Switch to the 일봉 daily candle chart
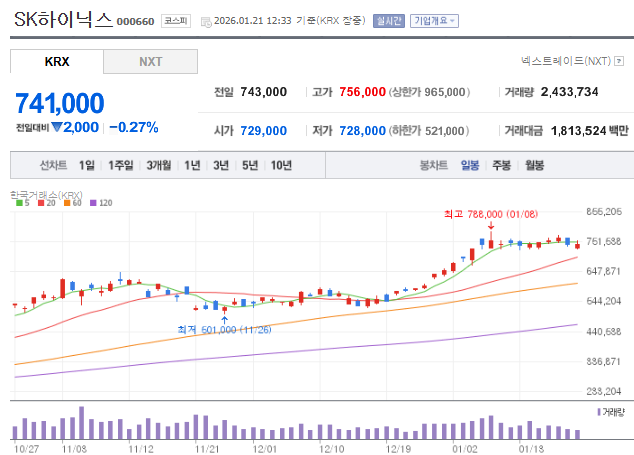 pyautogui.click(x=470, y=165)
